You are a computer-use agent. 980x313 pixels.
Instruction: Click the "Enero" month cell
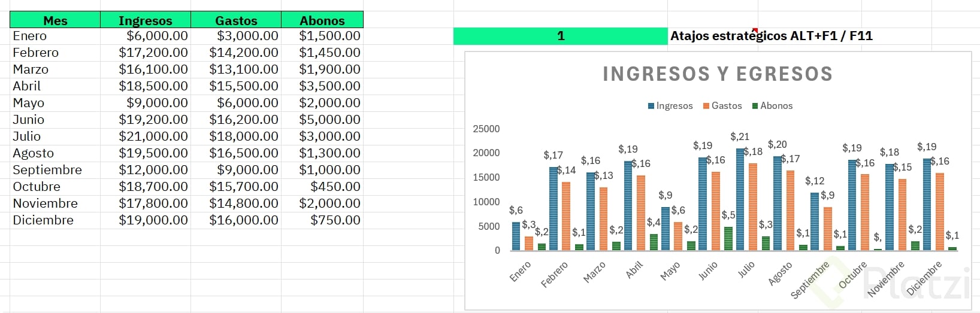(x=30, y=36)
